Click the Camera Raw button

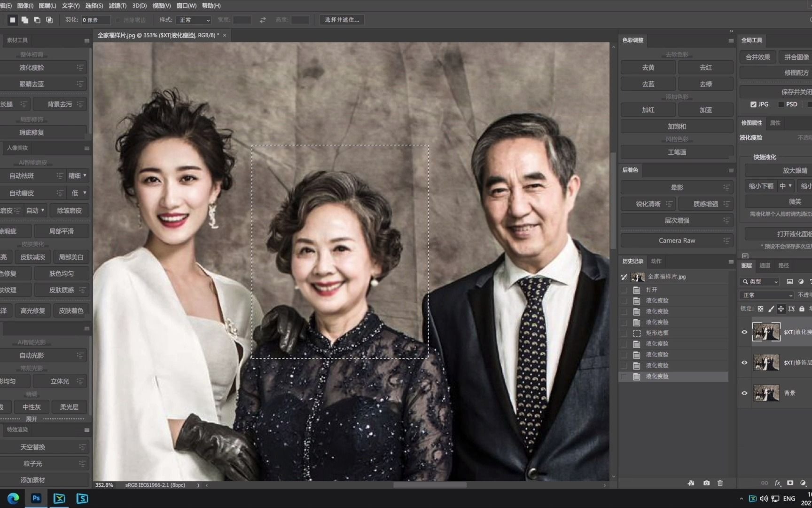pyautogui.click(x=677, y=240)
